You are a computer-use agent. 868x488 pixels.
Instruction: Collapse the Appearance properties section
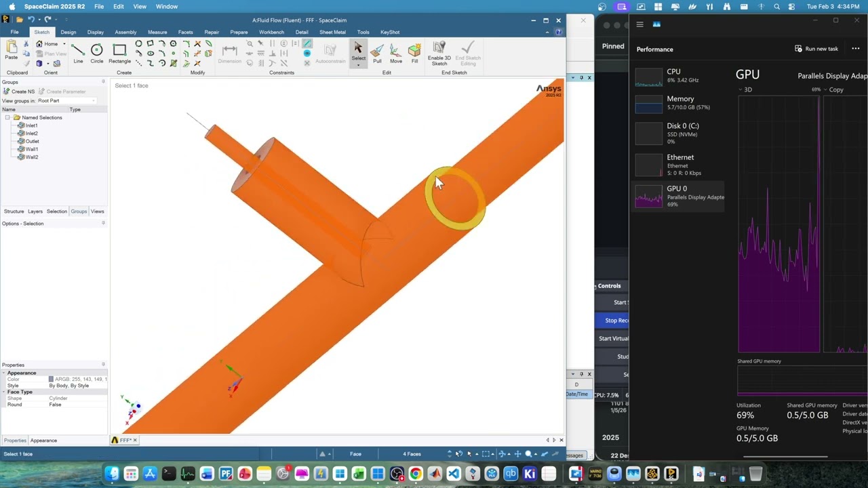3,373
